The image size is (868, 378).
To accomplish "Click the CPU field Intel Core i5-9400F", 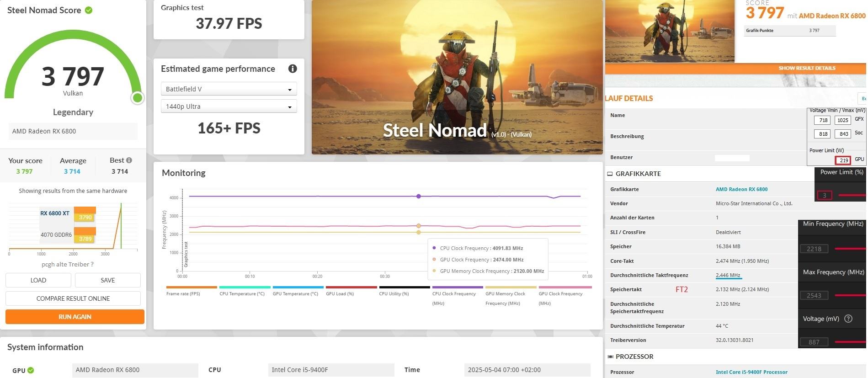I will pyautogui.click(x=331, y=370).
